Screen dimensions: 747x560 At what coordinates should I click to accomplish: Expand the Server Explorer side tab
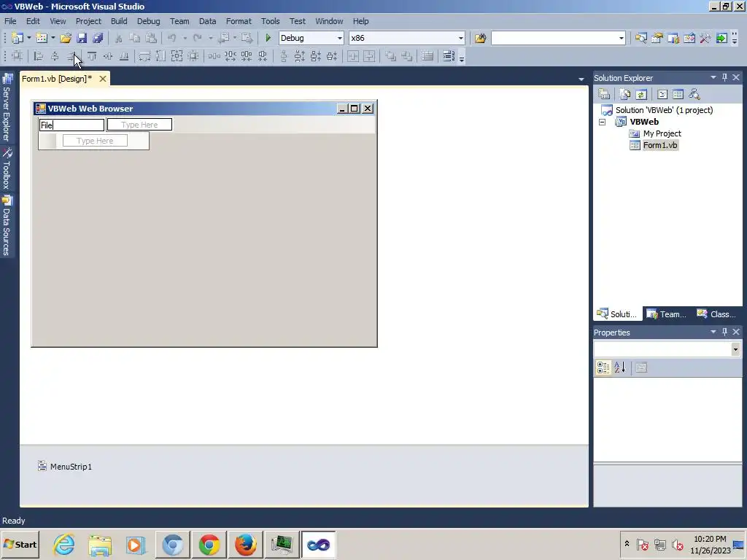point(7,108)
